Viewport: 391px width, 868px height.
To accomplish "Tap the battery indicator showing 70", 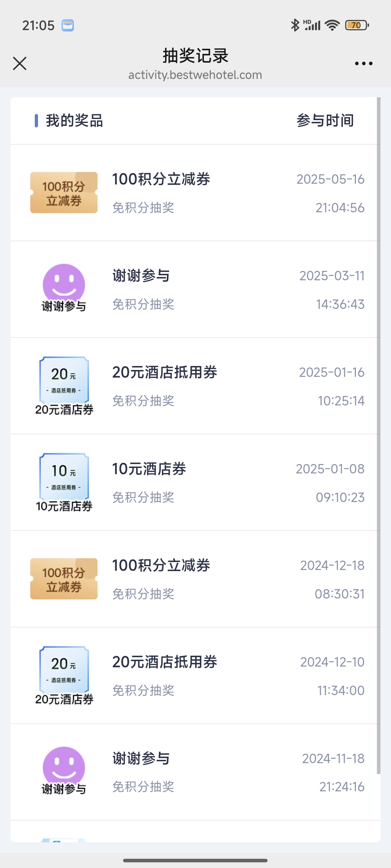I will [x=357, y=25].
